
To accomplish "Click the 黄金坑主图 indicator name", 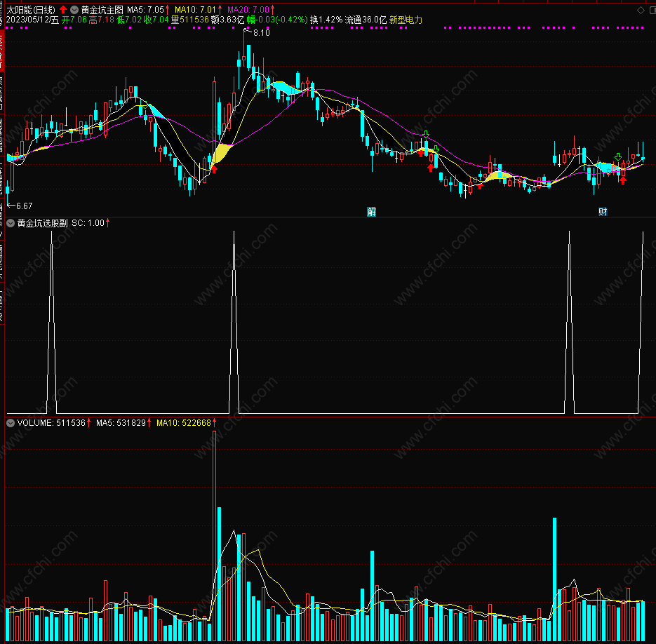I will [102, 10].
